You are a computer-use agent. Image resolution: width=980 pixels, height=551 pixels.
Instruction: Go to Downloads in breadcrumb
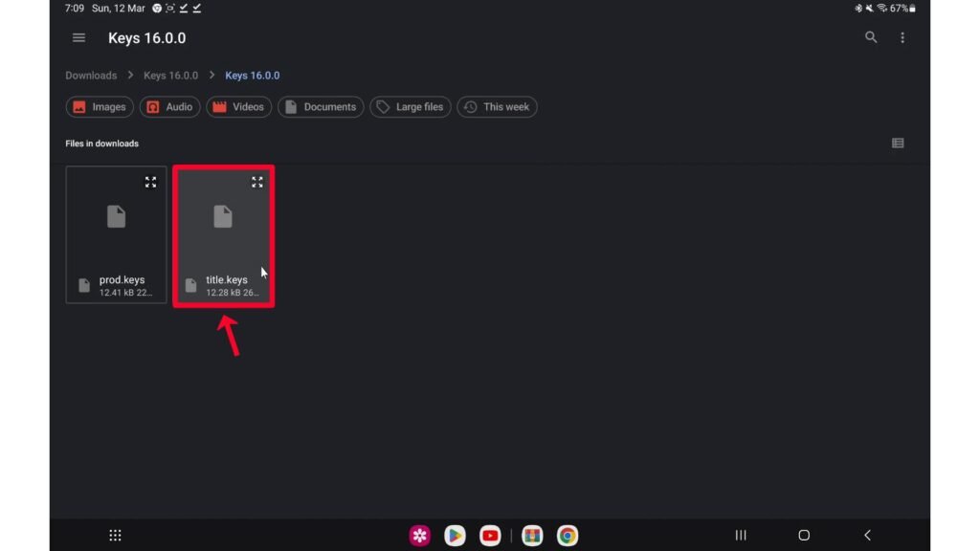coord(91,76)
